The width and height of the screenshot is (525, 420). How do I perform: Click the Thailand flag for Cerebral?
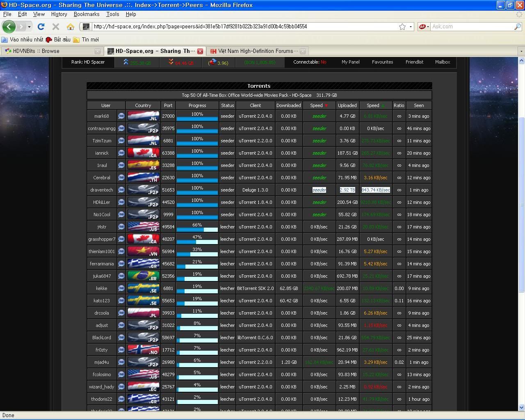(143, 178)
